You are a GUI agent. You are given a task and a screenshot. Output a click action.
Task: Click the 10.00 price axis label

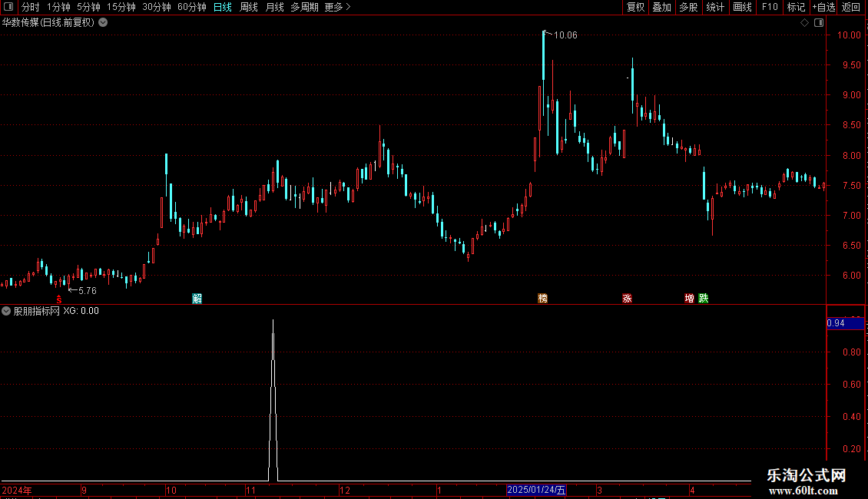pyautogui.click(x=849, y=35)
